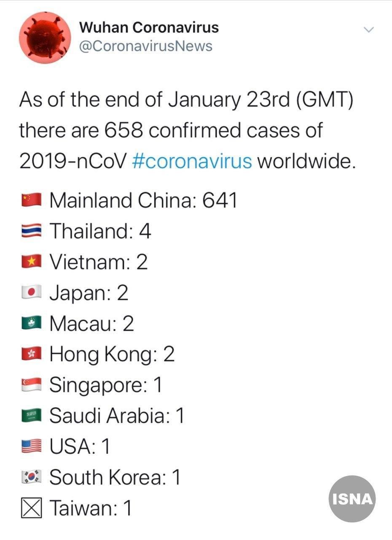Click the Mainland China: 641 text line

coord(143,200)
